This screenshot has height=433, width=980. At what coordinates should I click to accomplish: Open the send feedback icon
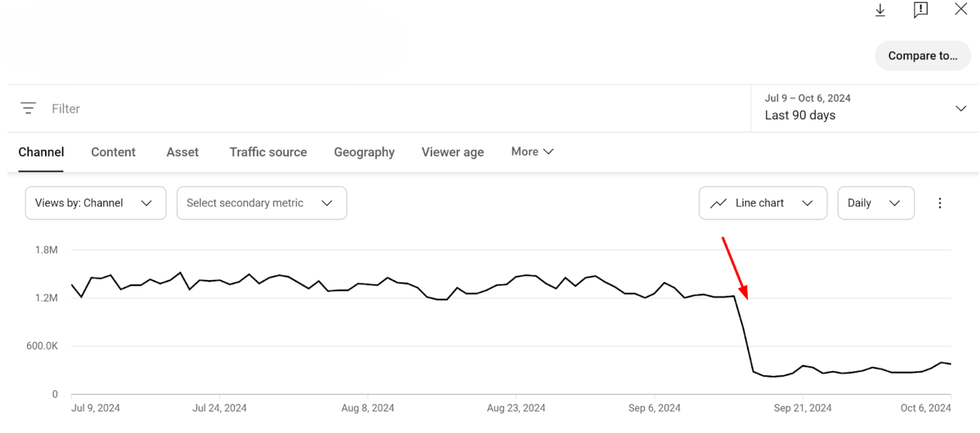[x=920, y=10]
